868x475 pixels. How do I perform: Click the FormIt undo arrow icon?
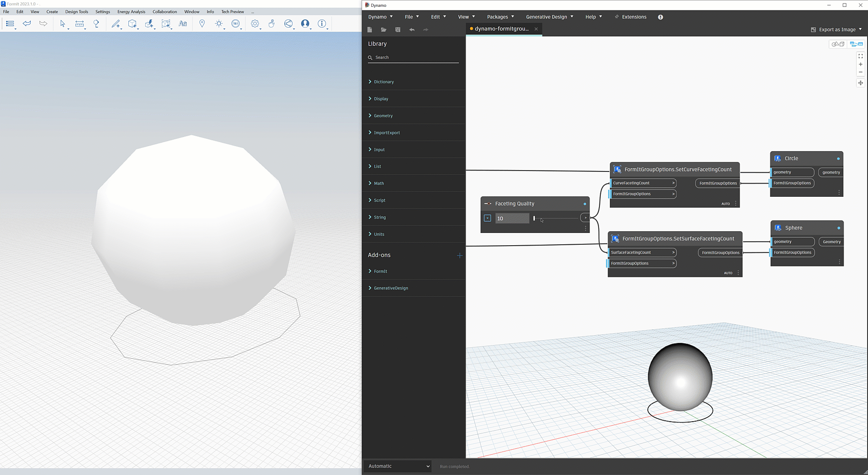[27, 24]
